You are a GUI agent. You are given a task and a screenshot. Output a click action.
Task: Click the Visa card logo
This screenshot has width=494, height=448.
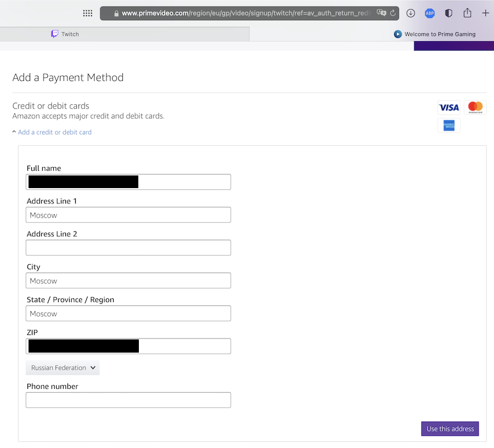pyautogui.click(x=449, y=107)
